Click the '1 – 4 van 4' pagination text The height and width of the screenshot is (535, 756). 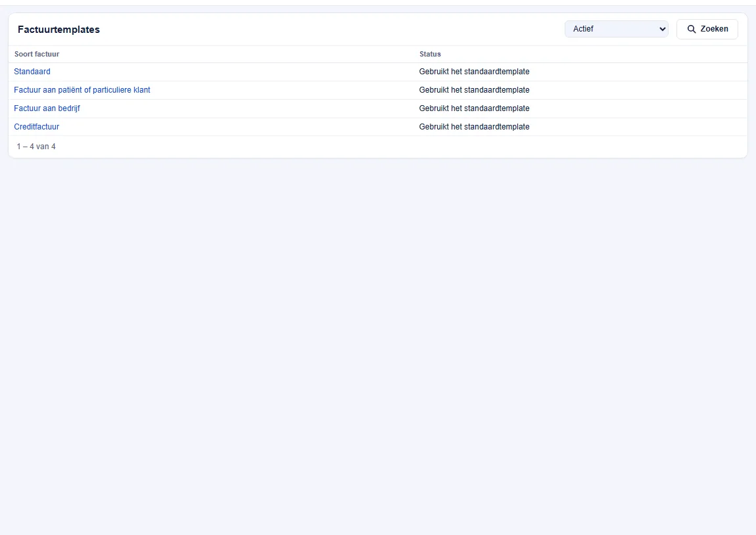[36, 147]
